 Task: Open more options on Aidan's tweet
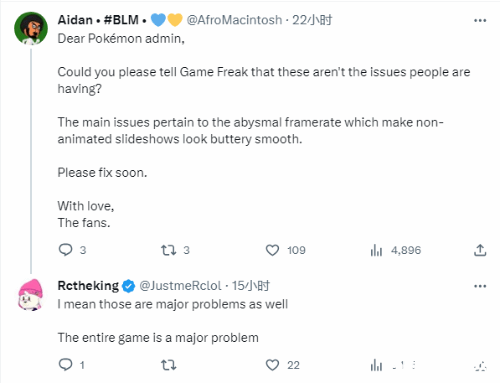(480, 20)
